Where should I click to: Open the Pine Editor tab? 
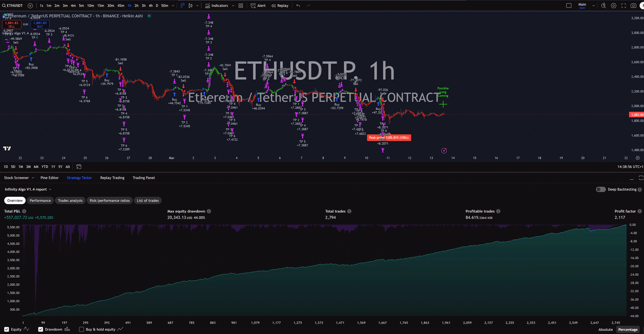pyautogui.click(x=49, y=178)
